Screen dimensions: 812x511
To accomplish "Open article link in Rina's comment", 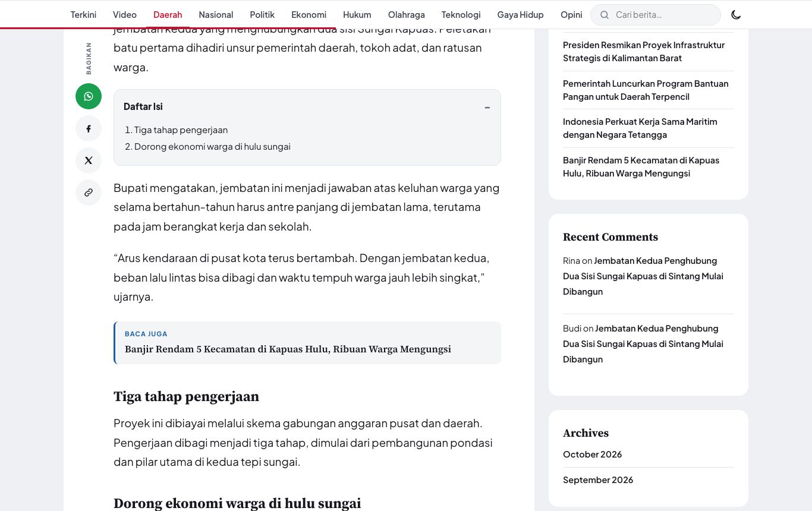I will (643, 276).
